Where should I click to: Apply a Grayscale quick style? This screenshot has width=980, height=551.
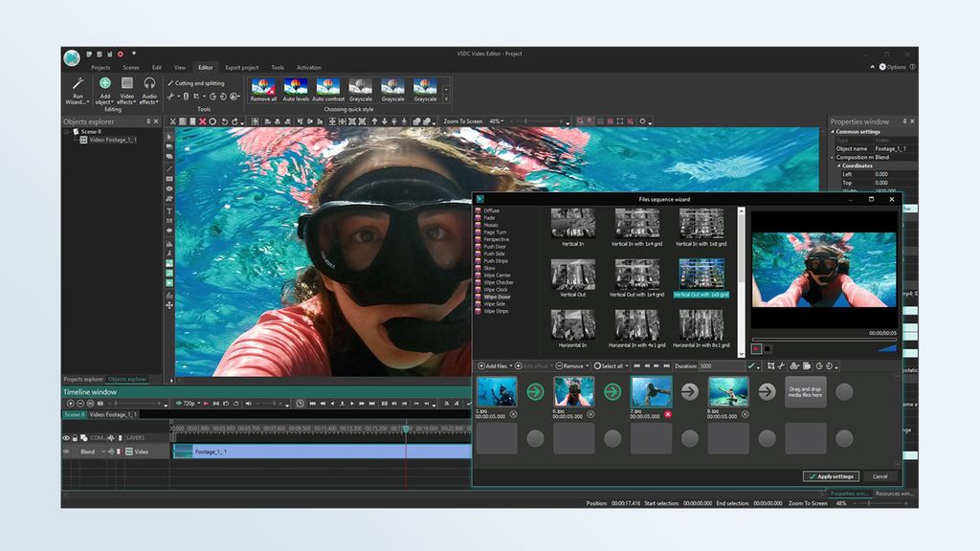click(x=360, y=88)
